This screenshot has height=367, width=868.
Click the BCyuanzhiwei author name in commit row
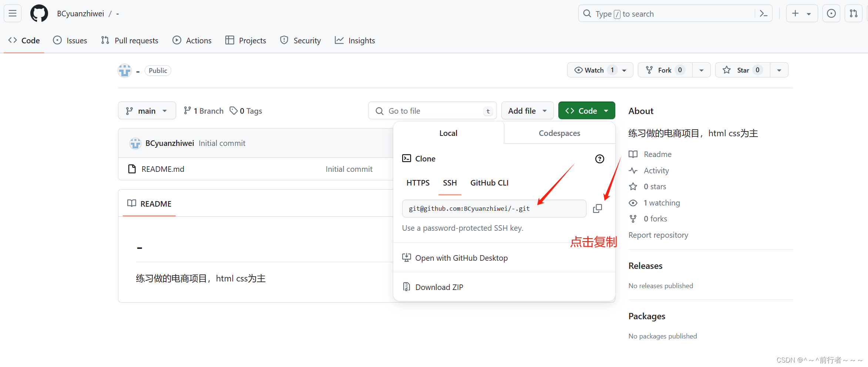point(170,143)
